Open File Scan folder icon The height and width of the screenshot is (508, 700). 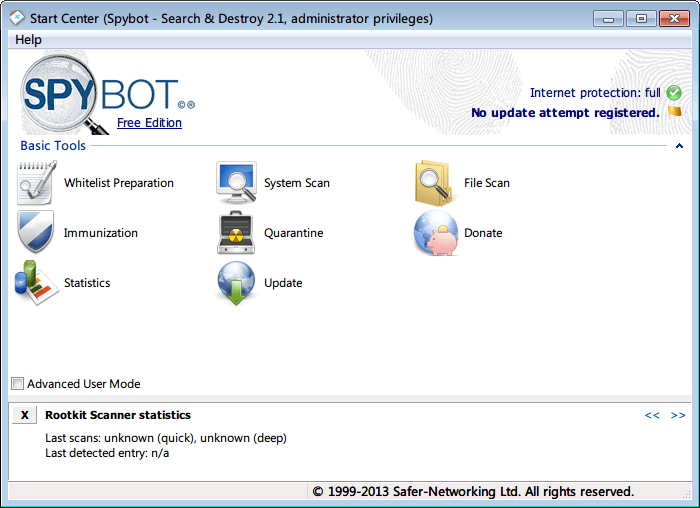coord(433,183)
